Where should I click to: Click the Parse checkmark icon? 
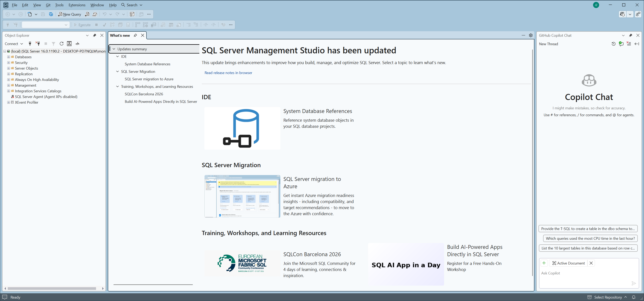point(105,25)
